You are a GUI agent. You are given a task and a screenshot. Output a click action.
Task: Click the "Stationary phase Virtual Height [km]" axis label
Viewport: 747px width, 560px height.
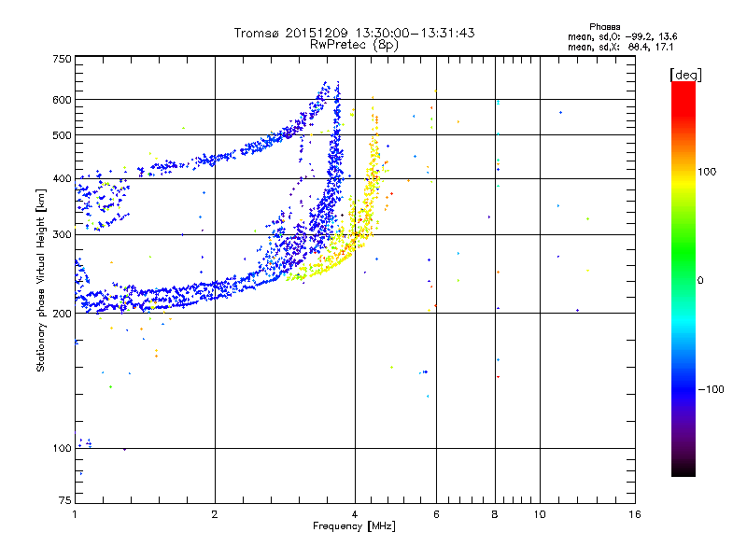point(41,280)
